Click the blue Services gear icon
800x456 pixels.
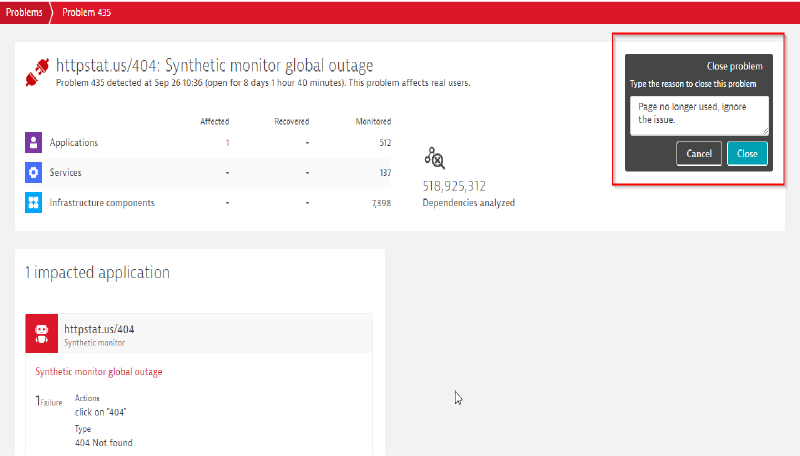click(x=34, y=173)
